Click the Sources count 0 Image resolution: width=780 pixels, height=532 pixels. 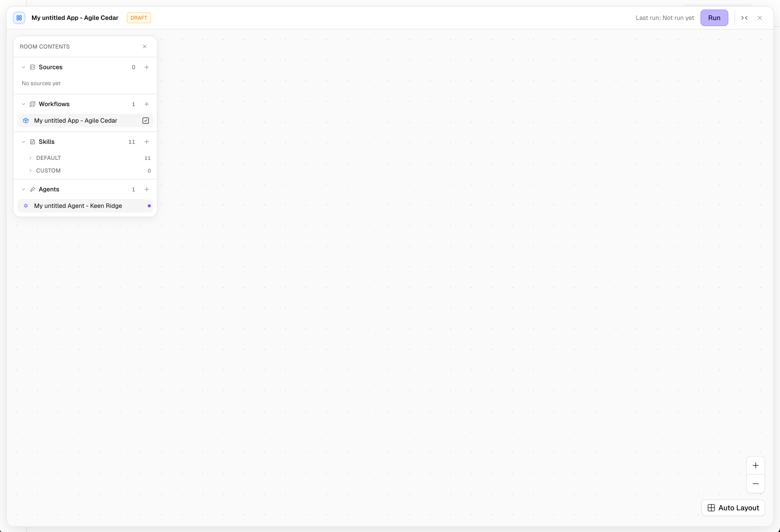pyautogui.click(x=134, y=67)
